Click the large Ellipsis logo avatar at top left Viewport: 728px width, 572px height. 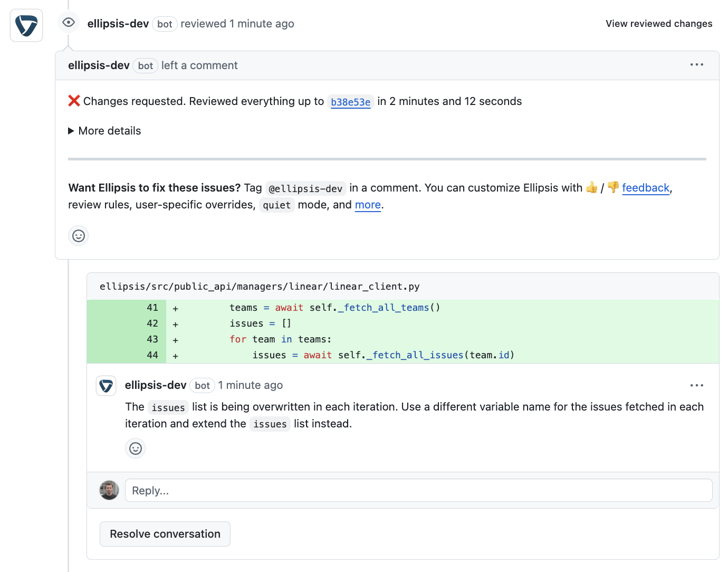pos(26,25)
